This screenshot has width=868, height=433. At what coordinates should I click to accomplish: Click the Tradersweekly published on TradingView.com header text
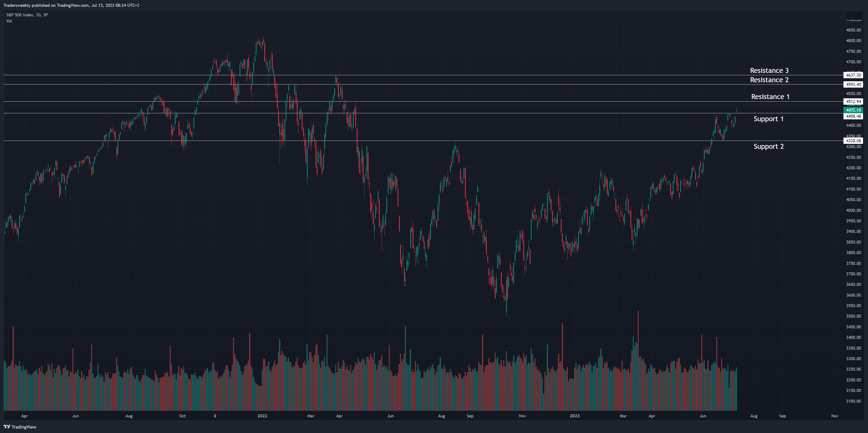click(x=71, y=5)
